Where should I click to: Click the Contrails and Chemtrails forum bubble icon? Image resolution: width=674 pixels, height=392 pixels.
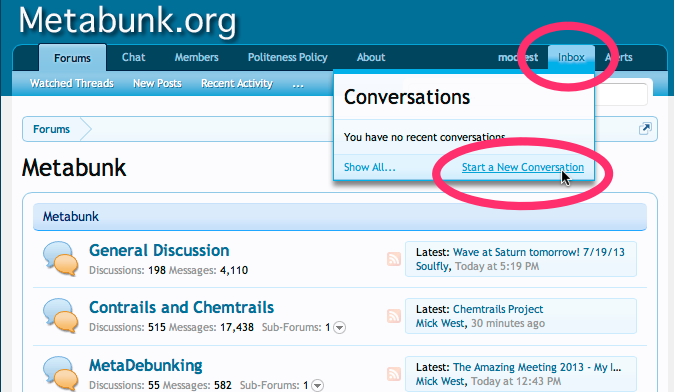(x=61, y=315)
